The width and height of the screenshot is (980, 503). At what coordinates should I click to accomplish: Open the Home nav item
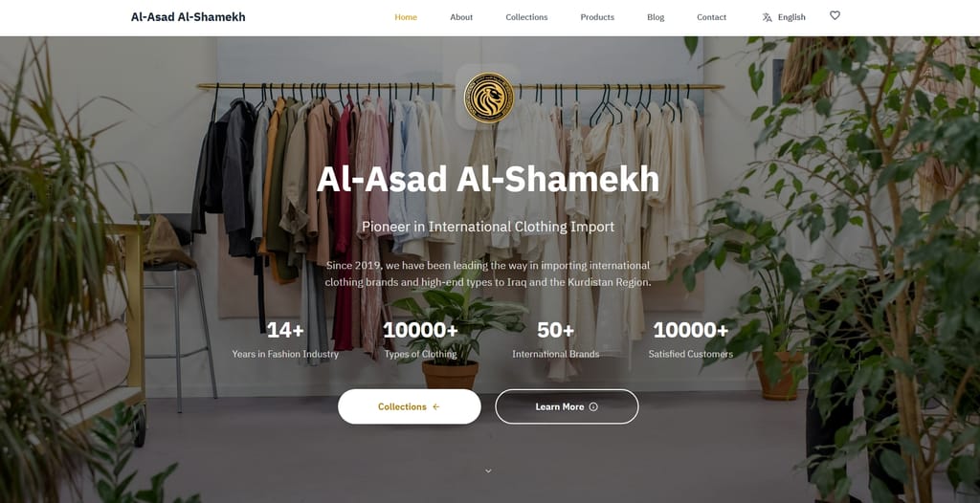click(406, 17)
